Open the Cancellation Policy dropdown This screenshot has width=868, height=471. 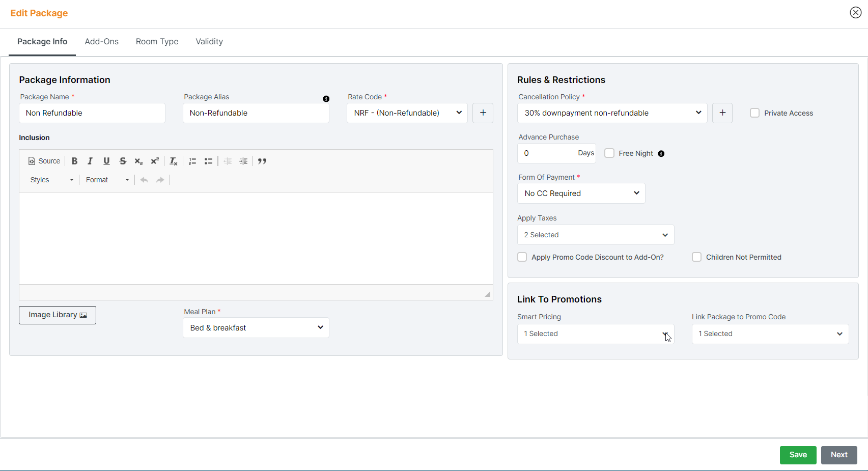(612, 113)
